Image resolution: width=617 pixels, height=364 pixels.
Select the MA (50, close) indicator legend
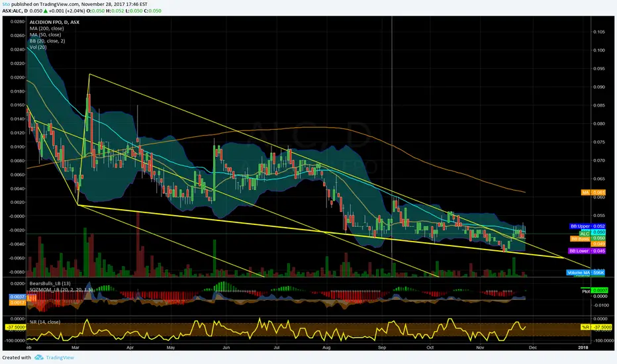pos(45,34)
